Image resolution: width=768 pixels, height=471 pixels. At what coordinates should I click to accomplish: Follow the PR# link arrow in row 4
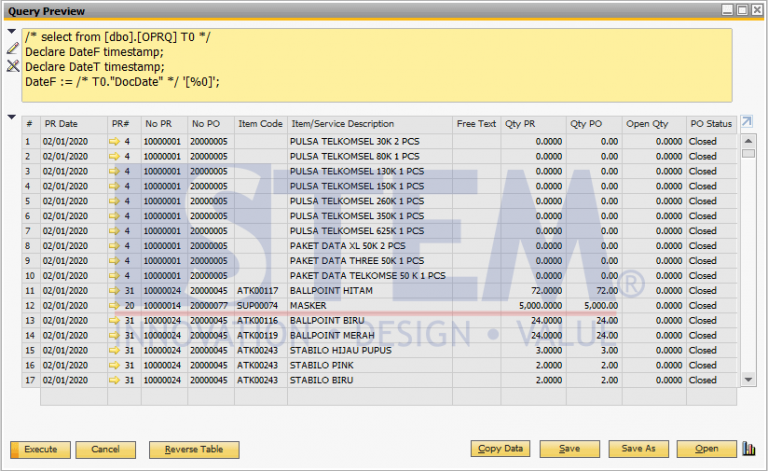(x=115, y=187)
